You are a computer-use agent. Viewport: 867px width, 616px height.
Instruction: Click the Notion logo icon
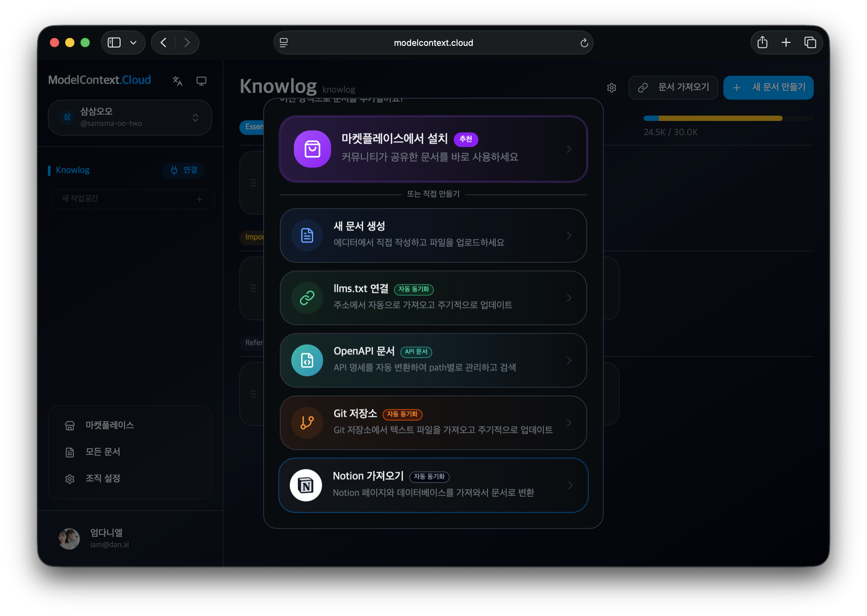pyautogui.click(x=306, y=485)
